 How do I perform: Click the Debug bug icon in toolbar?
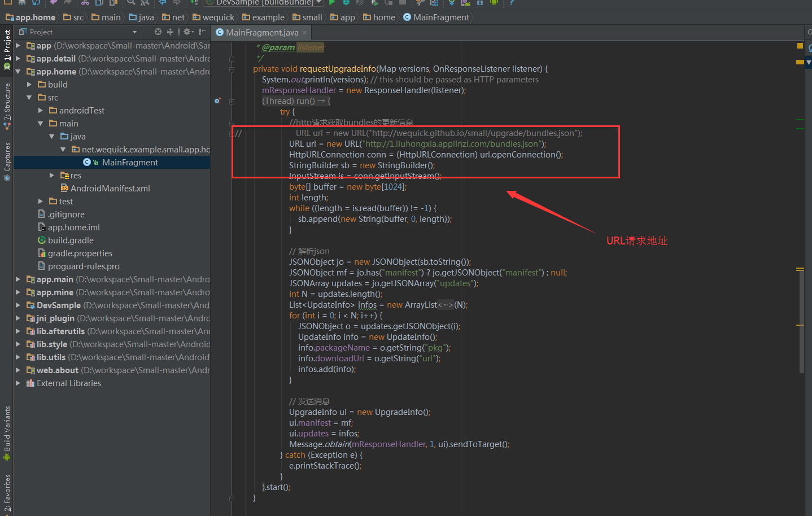(x=346, y=2)
